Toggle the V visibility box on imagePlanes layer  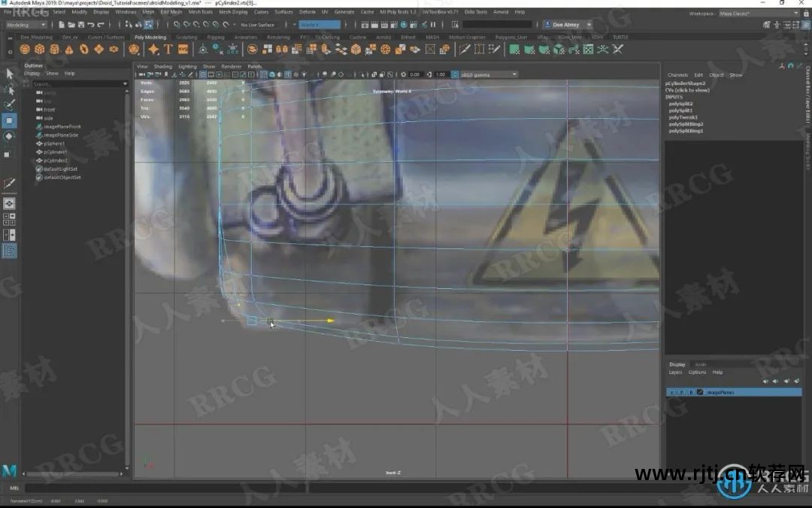coord(673,392)
